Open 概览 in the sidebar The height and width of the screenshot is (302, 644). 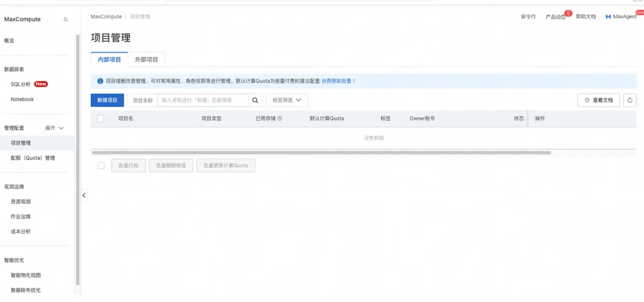pyautogui.click(x=9, y=41)
